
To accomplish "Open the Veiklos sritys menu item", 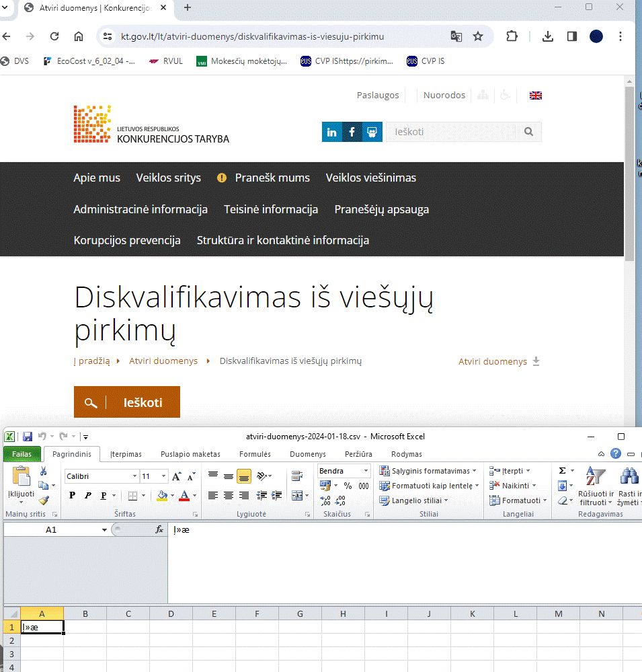I will 168,178.
